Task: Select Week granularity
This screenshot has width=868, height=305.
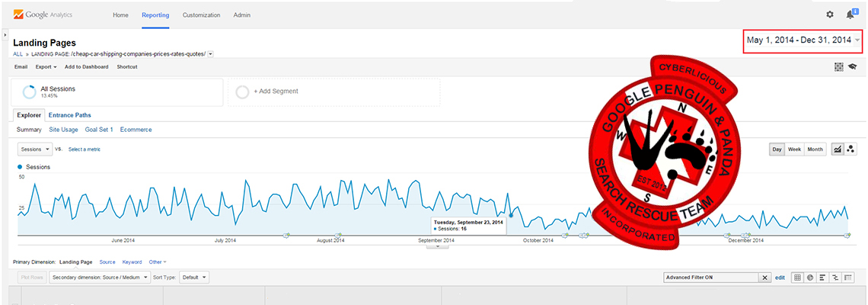Action: [794, 149]
